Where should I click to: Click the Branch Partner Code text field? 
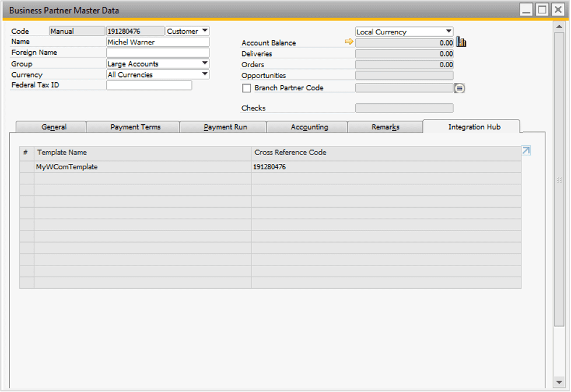[x=404, y=88]
